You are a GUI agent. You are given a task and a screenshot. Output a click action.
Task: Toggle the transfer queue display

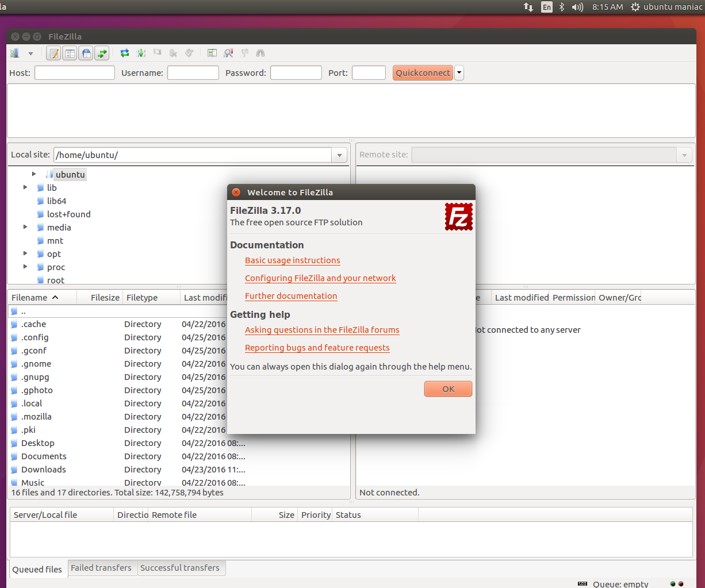pos(102,53)
